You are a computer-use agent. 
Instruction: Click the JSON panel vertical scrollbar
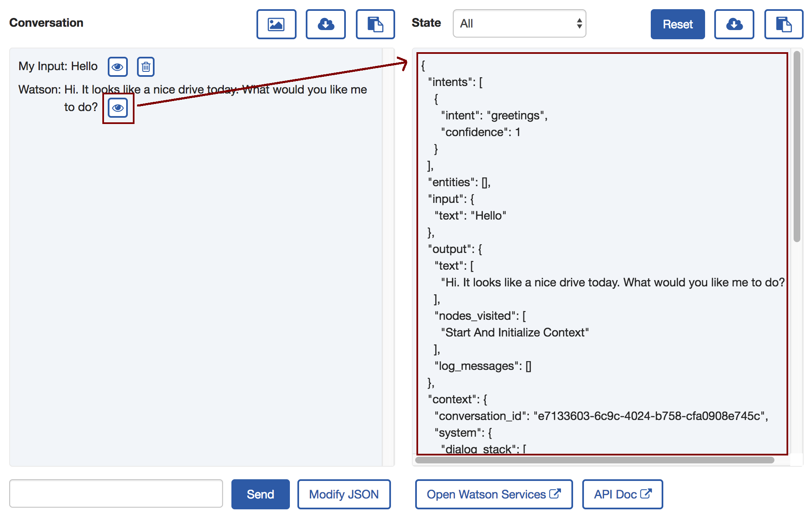[x=797, y=146]
